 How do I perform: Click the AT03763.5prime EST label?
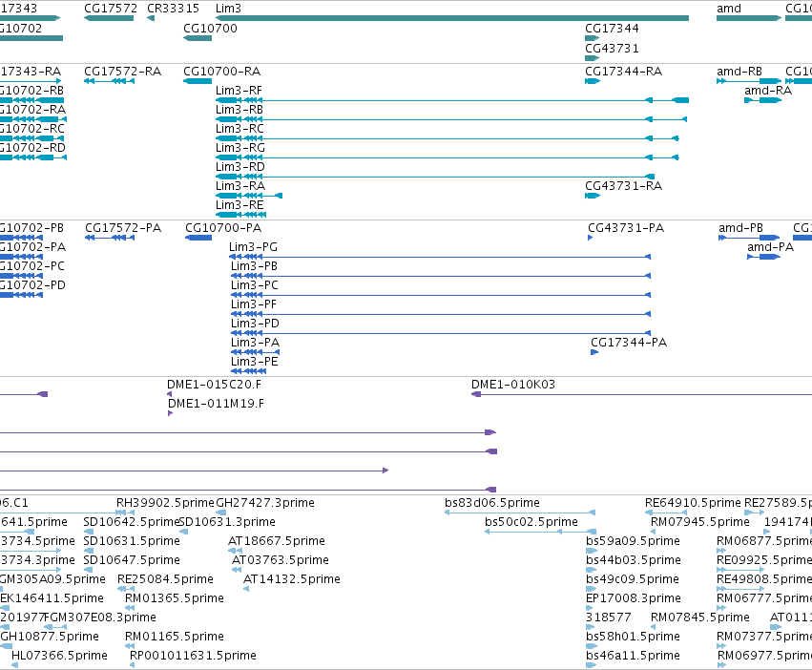click(281, 560)
